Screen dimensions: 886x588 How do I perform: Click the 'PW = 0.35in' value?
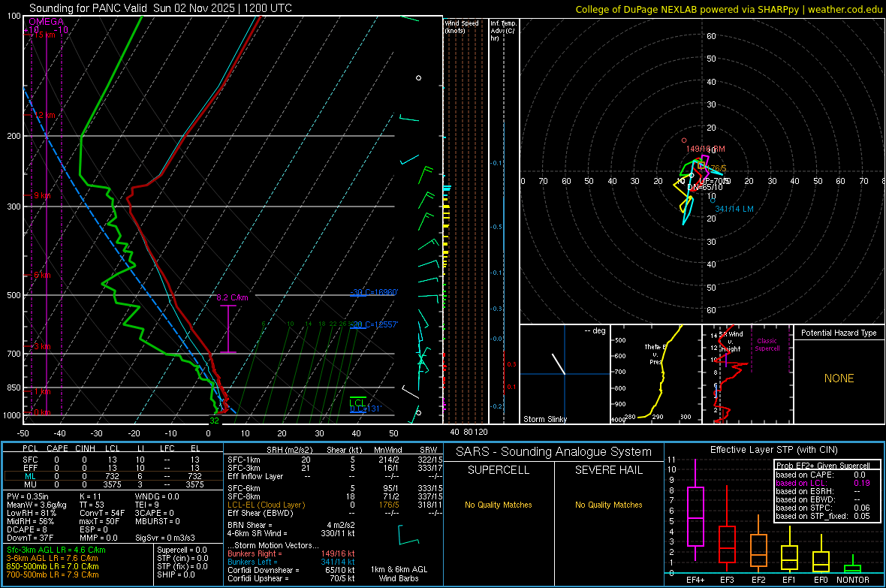(28, 496)
